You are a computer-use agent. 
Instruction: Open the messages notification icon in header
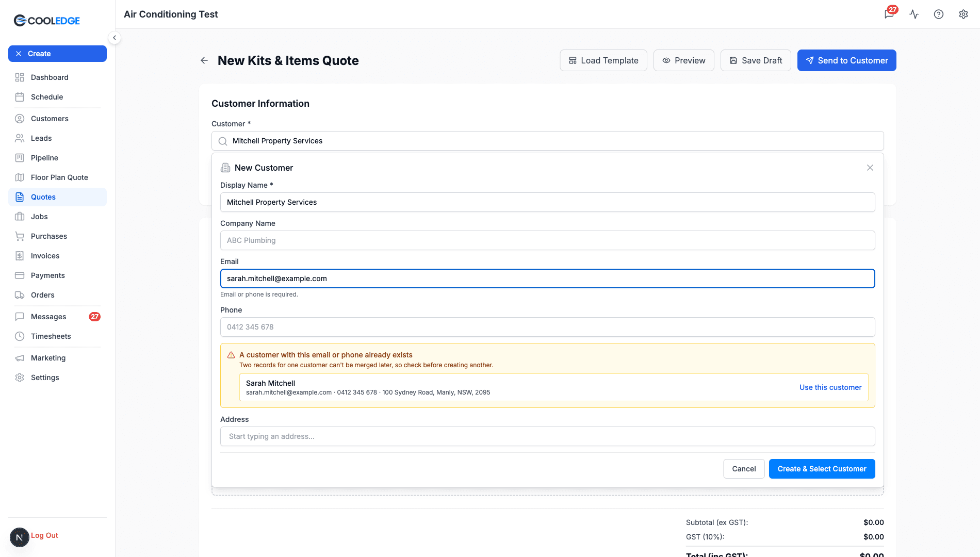coord(889,14)
